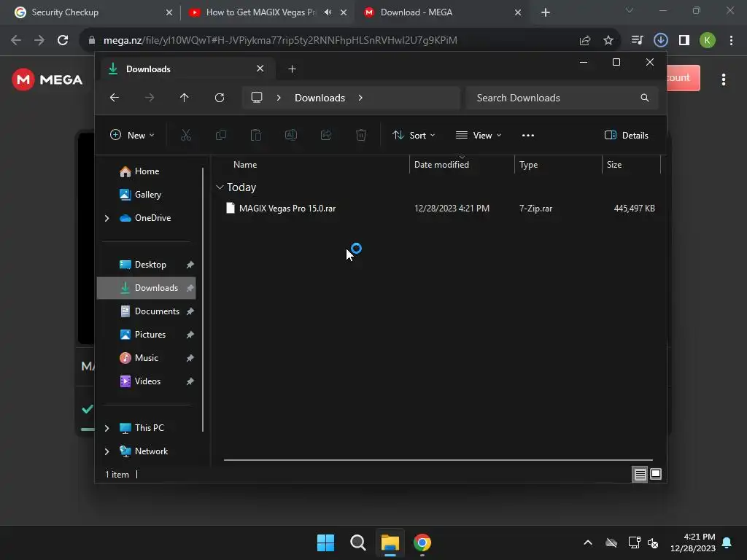The image size is (747, 560).
Task: Open taskbar Search
Action: pos(357,542)
